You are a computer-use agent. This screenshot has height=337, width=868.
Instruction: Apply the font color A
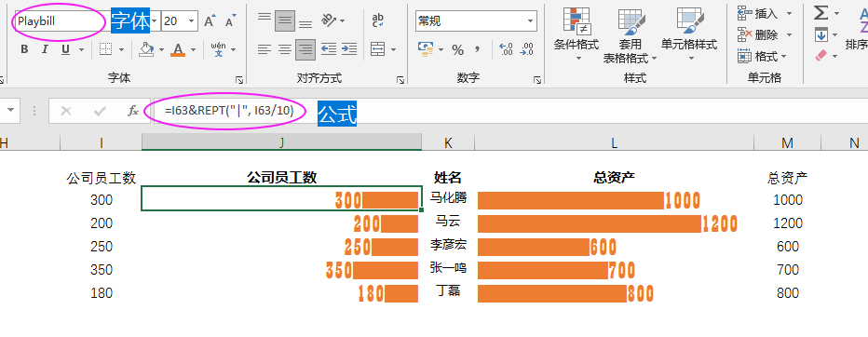pyautogui.click(x=178, y=49)
